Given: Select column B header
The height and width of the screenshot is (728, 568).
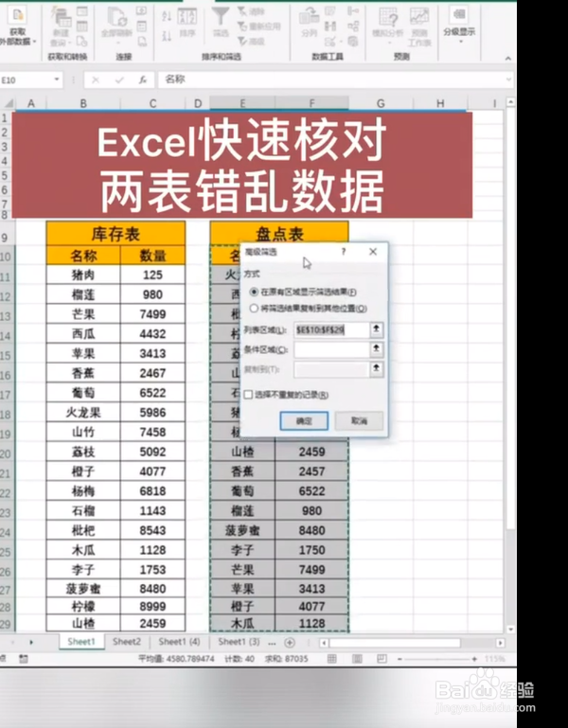Looking at the screenshot, I should pyautogui.click(x=83, y=103).
